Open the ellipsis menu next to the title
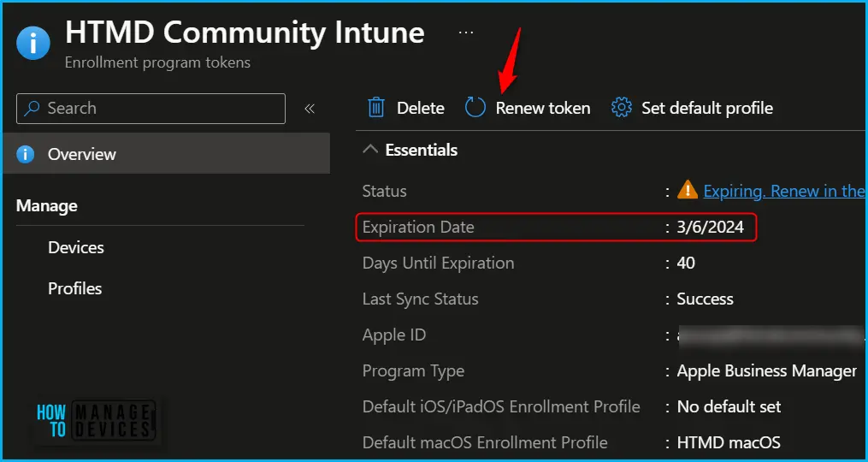The height and width of the screenshot is (462, 868). click(x=465, y=33)
